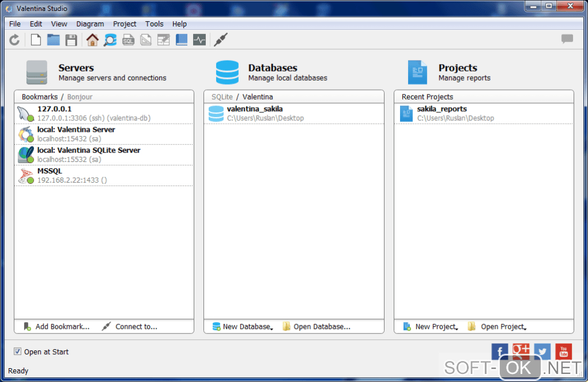Click the Refresh toolbar icon

(14, 40)
